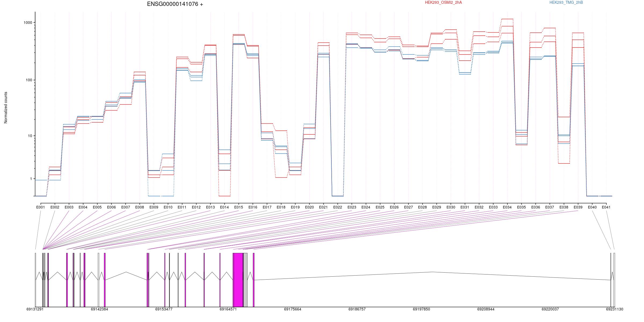This screenshot has width=644, height=322.
Task: Select exon label E025
Action: [x=380, y=207]
